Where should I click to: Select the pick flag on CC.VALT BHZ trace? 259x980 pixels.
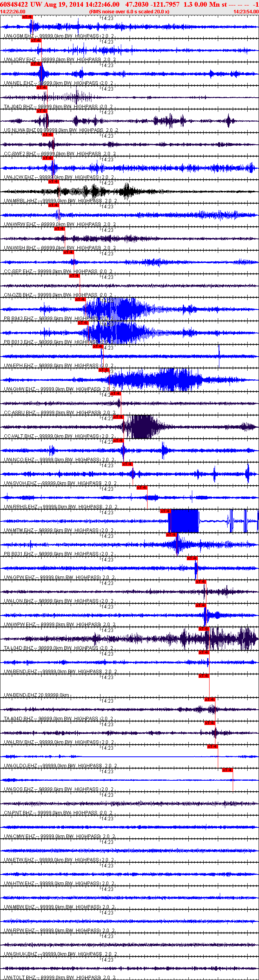tap(119, 417)
